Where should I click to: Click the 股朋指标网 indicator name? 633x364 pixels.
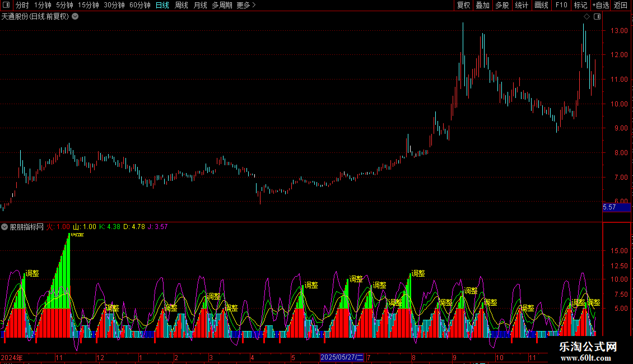click(x=27, y=227)
